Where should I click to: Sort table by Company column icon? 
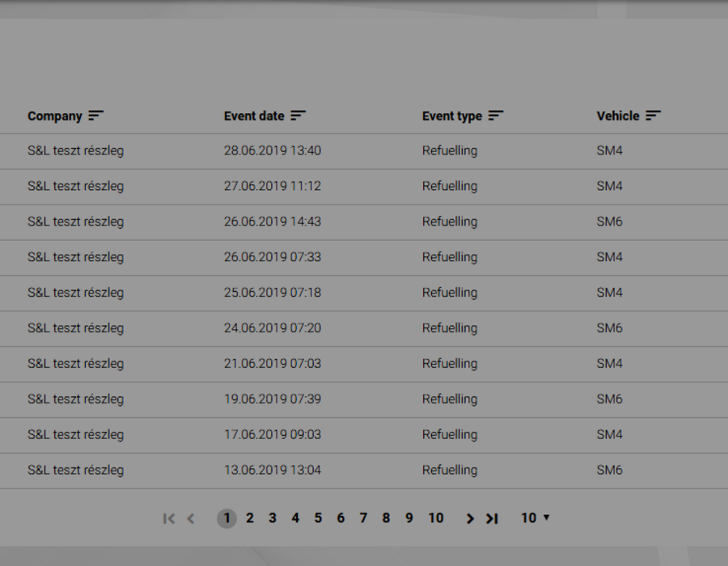point(95,116)
